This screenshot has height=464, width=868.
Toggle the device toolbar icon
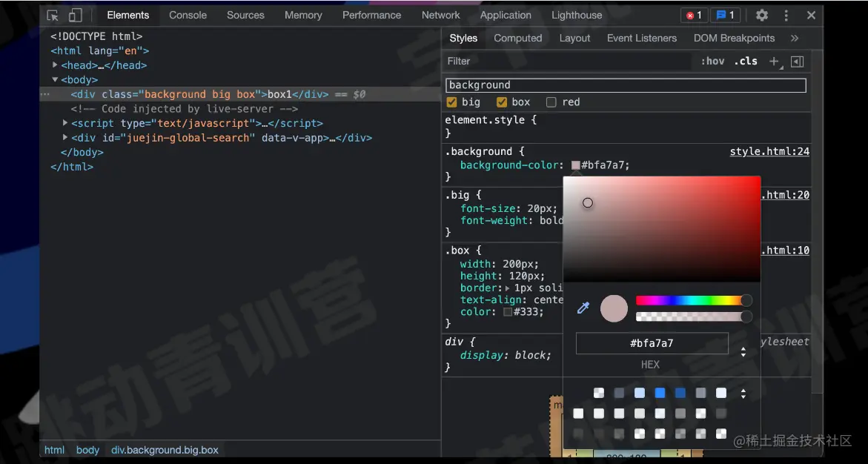[x=76, y=16]
